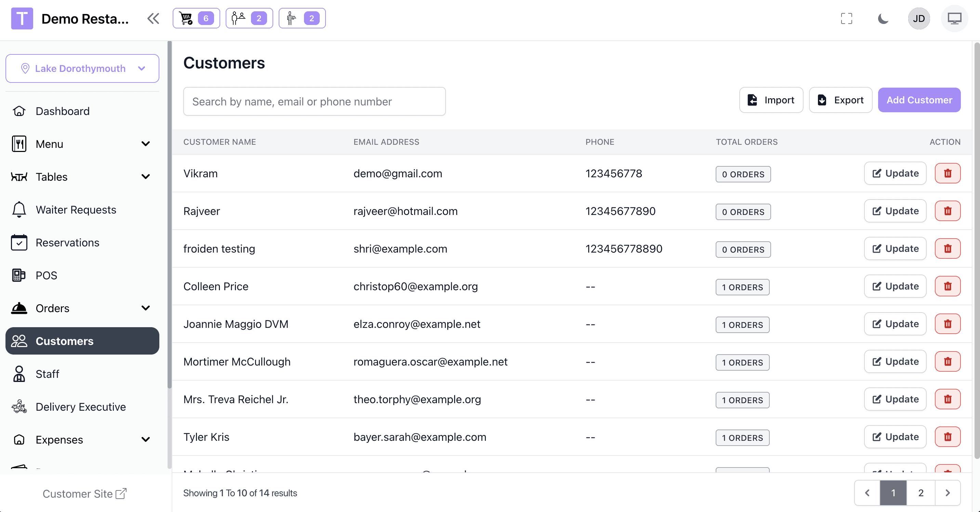Click trash icon for Colleen Price
This screenshot has height=512, width=980.
(x=947, y=286)
